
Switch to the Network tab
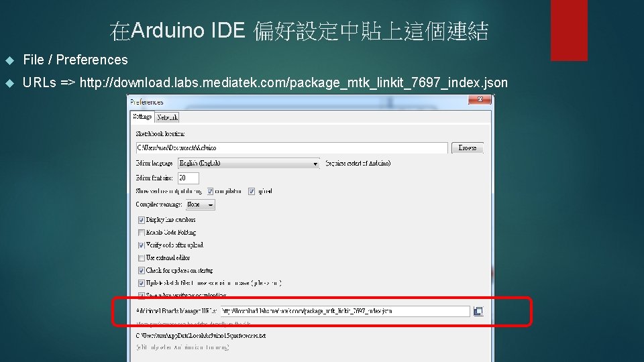[x=167, y=118]
